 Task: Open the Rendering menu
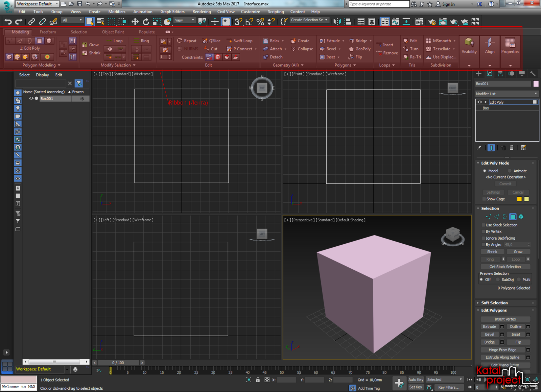click(202, 12)
